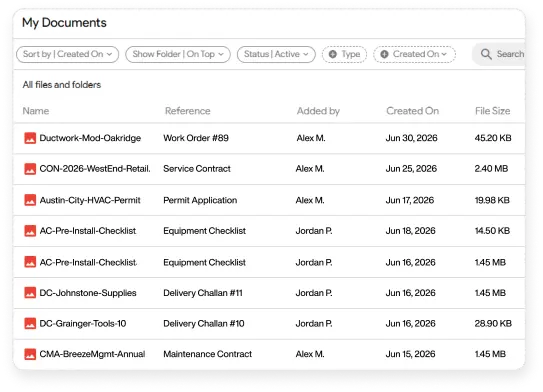Click the 14.50 KB file size
This screenshot has height=392, width=543.
492,231
